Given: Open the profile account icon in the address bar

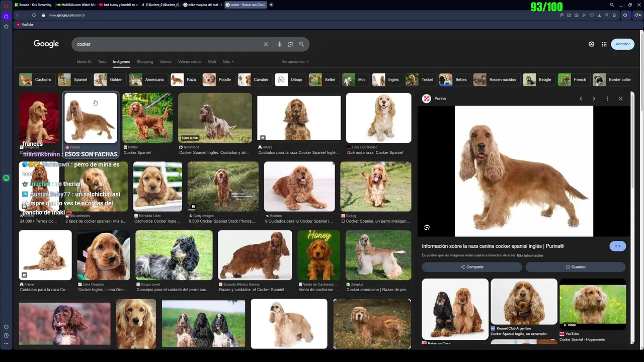Looking at the screenshot, I should 614,15.
